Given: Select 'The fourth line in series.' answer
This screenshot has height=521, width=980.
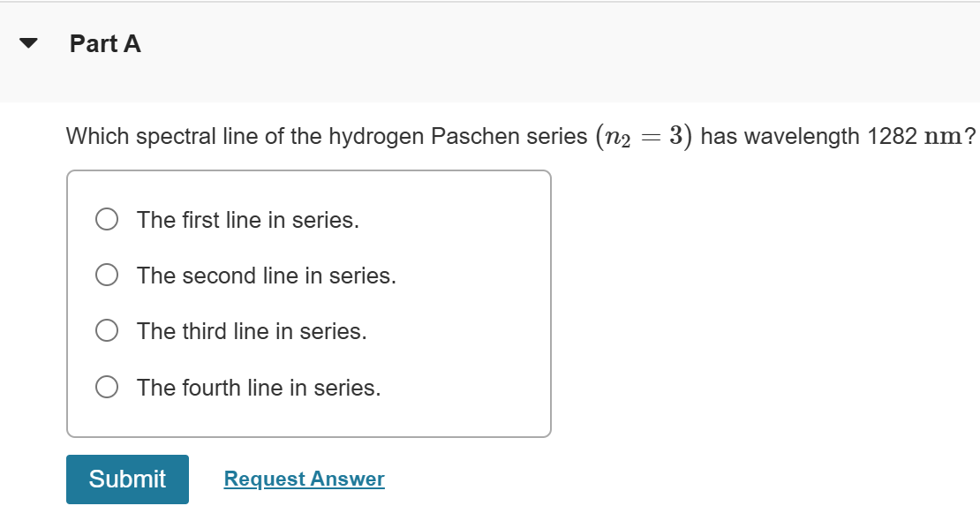Looking at the screenshot, I should [x=258, y=387].
